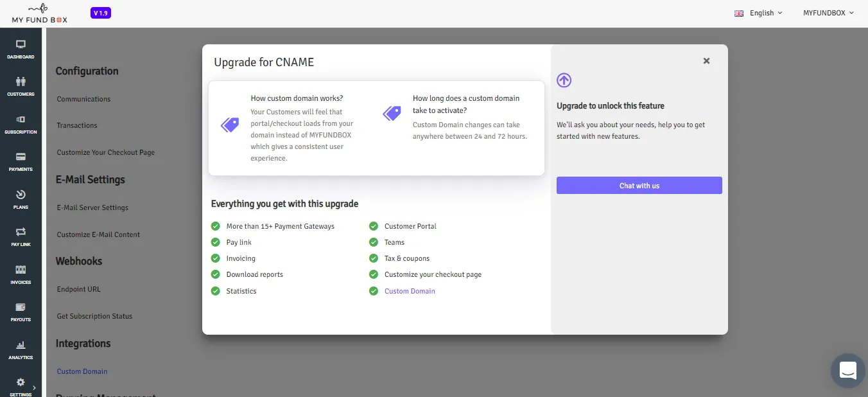The height and width of the screenshot is (397, 868).
Task: Click the 'Tax & coupons' feature text
Action: (407, 258)
